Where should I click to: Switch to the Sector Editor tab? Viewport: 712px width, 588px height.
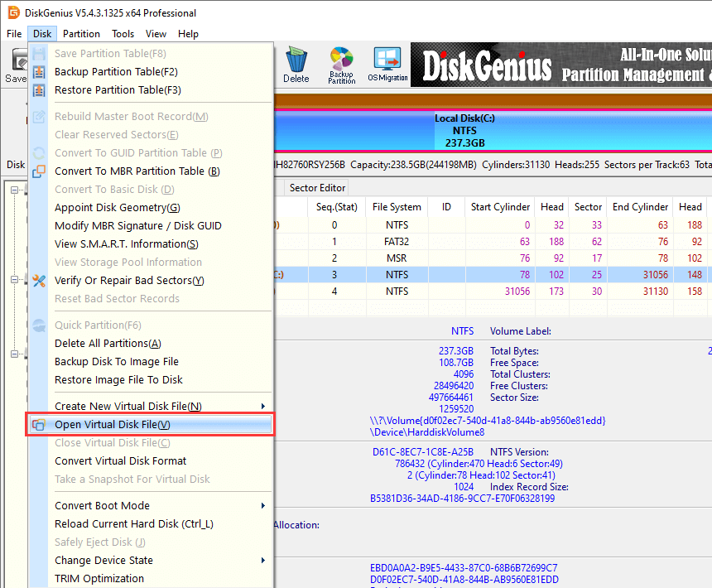click(x=317, y=188)
